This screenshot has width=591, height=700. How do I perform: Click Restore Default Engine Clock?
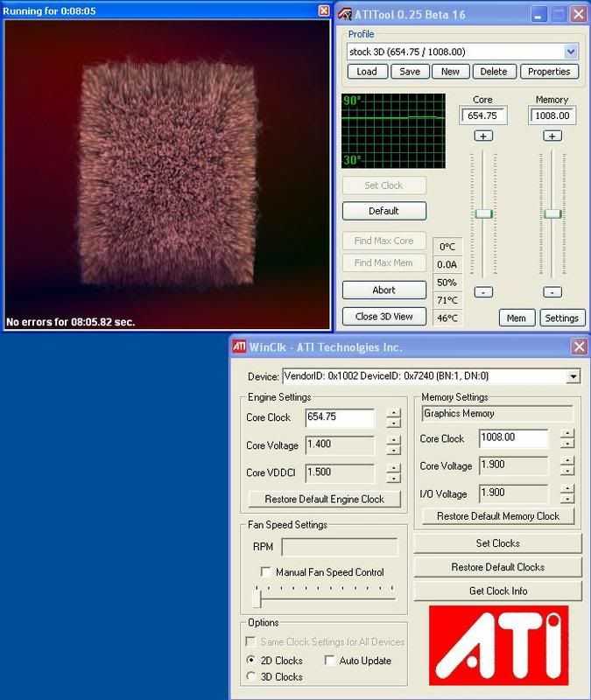point(324,499)
